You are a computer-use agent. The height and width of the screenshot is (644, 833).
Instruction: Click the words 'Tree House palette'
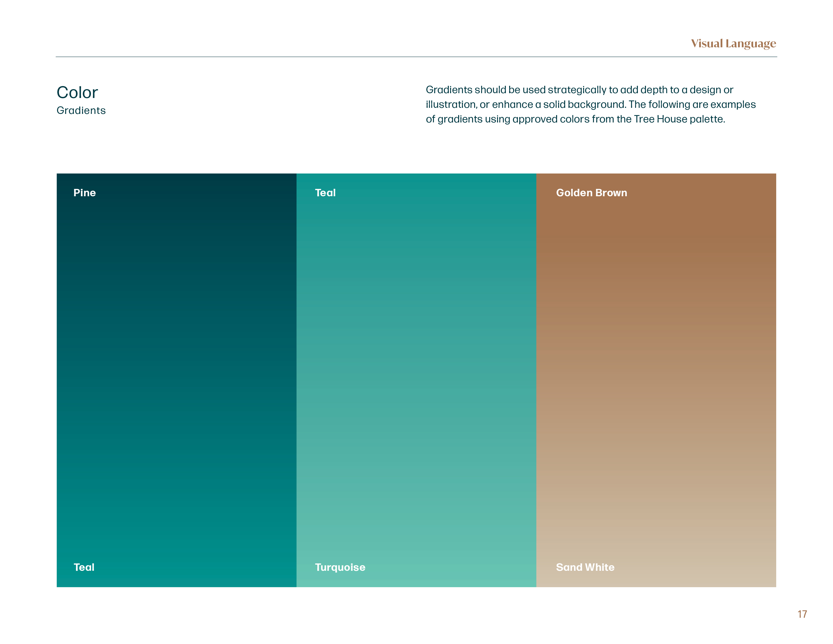pyautogui.click(x=679, y=119)
